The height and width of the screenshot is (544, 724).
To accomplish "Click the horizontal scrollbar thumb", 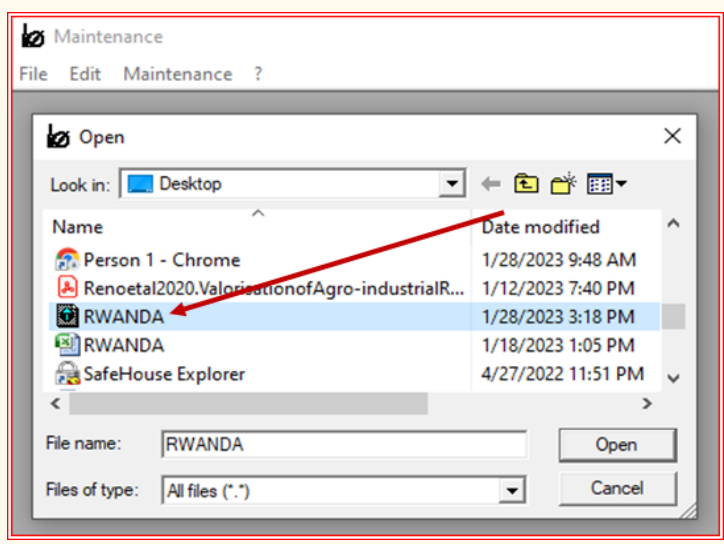I will click(x=248, y=404).
